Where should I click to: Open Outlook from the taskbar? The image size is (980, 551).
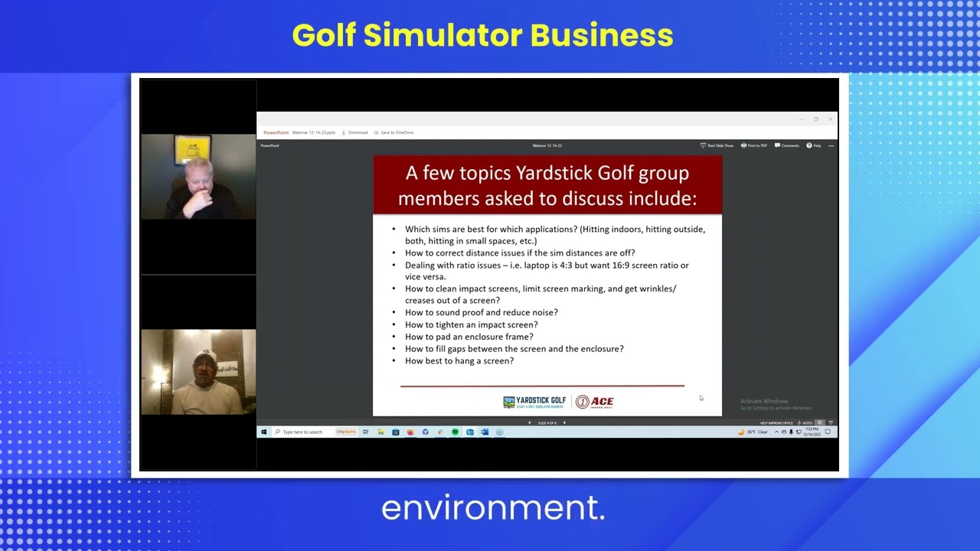coord(470,432)
